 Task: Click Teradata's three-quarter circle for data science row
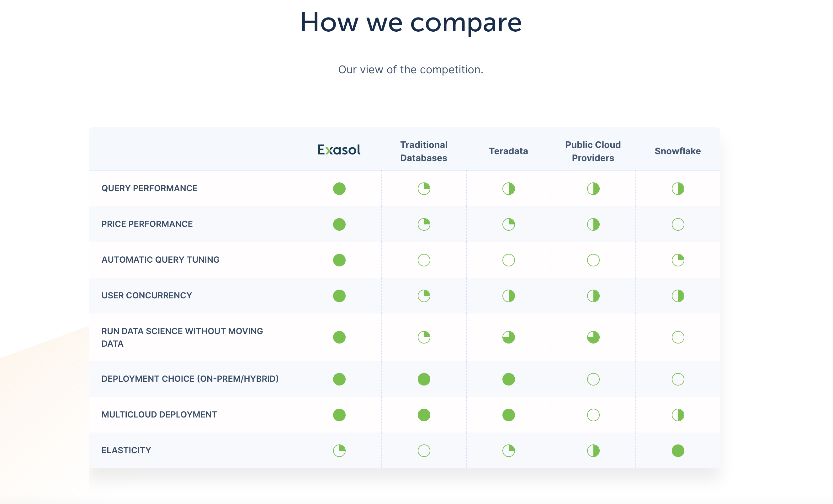508,337
